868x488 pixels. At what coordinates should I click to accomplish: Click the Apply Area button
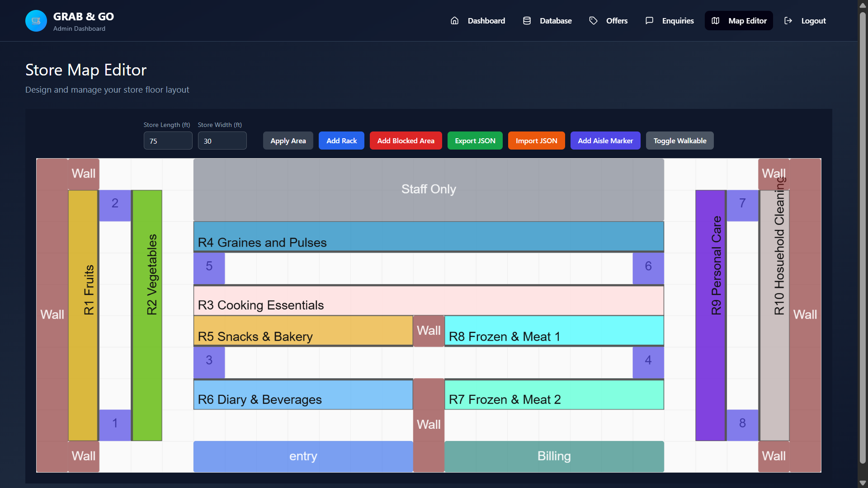[x=288, y=141]
